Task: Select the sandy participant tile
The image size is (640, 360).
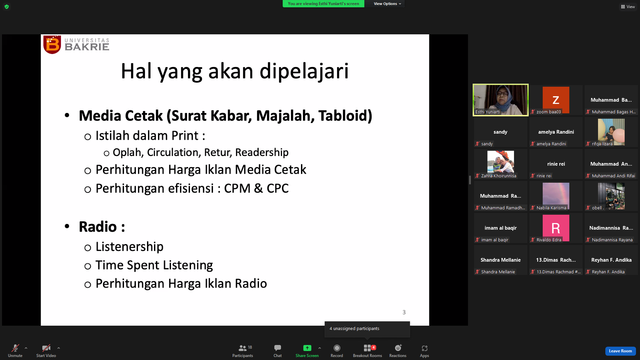Action: click(x=500, y=132)
